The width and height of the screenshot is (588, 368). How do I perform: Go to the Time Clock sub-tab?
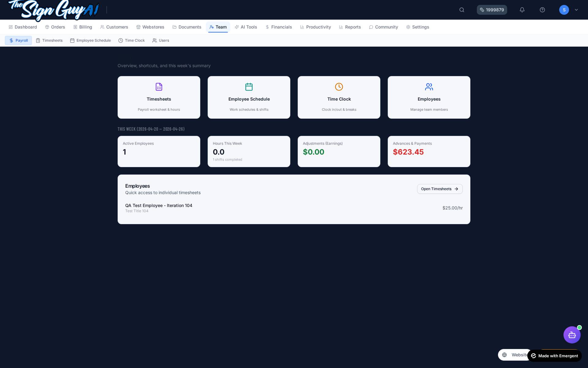[132, 40]
